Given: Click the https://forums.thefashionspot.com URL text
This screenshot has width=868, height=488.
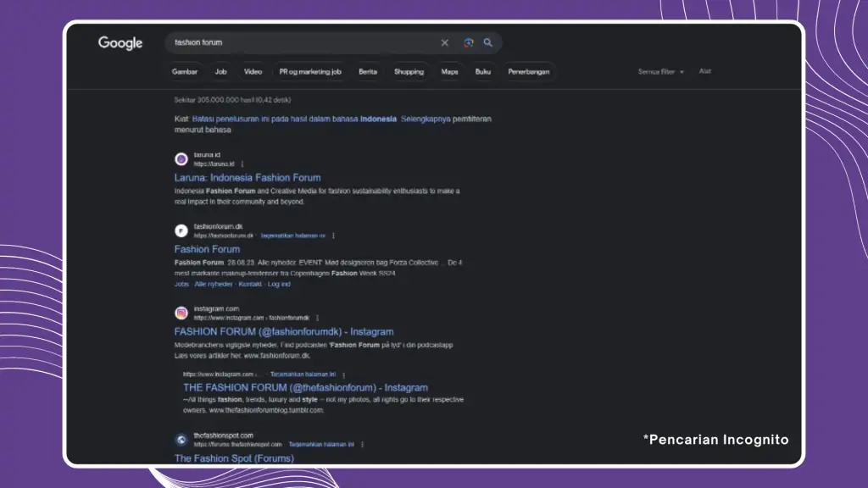Looking at the screenshot, I should point(238,444).
